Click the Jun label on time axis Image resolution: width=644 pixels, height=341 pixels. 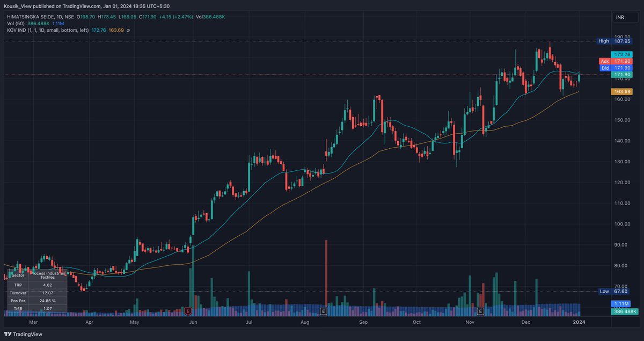click(x=194, y=322)
